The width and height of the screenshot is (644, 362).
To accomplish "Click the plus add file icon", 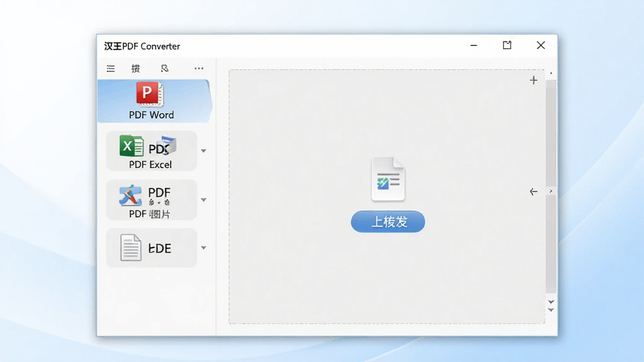I will [x=533, y=80].
